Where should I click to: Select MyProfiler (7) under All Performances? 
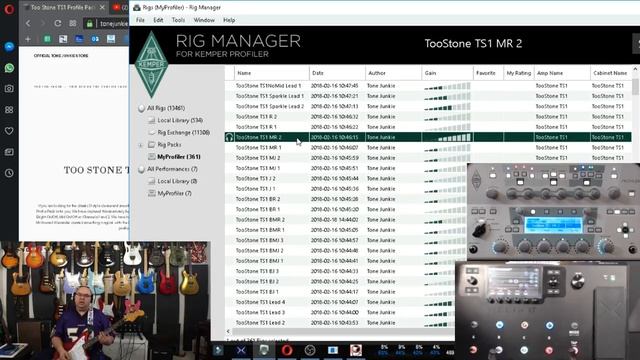[174, 193]
